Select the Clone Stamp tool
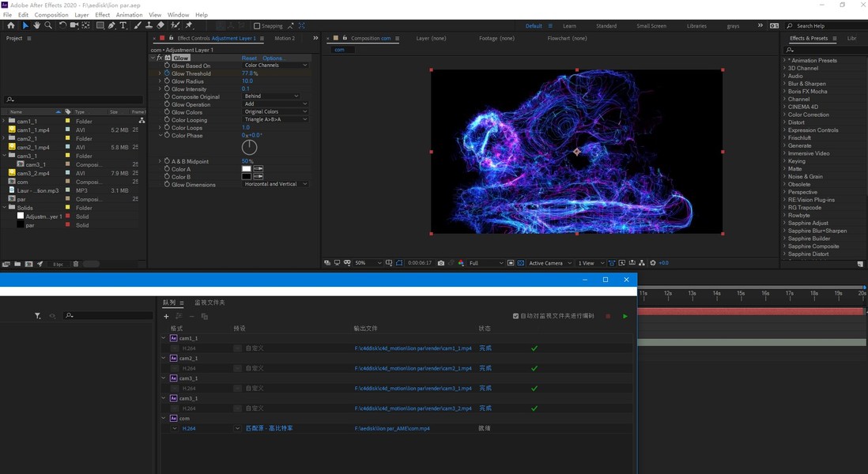Image resolution: width=868 pixels, height=474 pixels. (149, 25)
